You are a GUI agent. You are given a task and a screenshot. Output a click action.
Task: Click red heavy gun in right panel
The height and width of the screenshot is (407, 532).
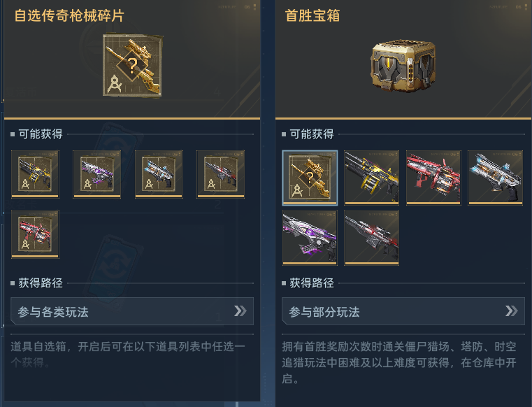(x=433, y=178)
